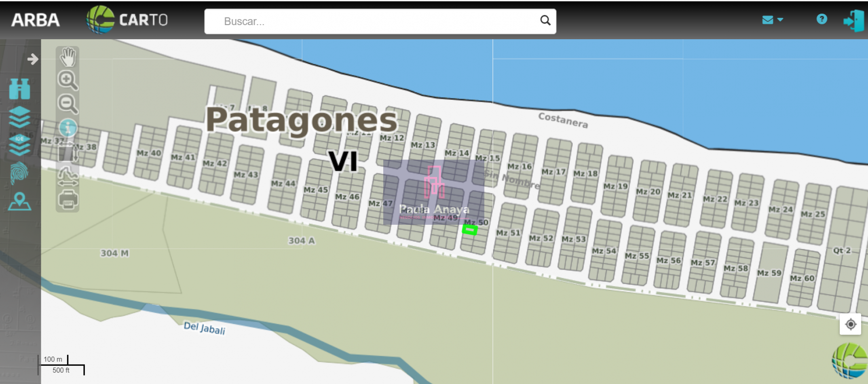The width and height of the screenshot is (868, 384).
Task: Open the layers panel
Action: (19, 117)
